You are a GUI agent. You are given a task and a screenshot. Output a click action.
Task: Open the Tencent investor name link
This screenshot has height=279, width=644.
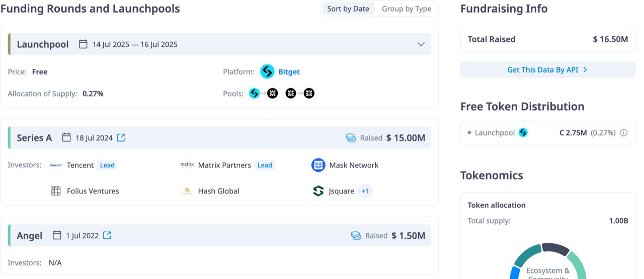pos(80,165)
